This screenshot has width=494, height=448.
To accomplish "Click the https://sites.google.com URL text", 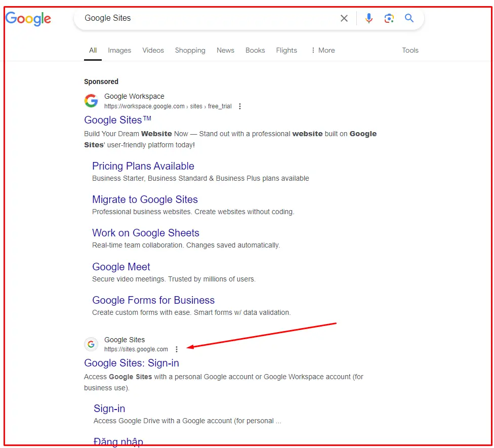I will [x=136, y=349].
